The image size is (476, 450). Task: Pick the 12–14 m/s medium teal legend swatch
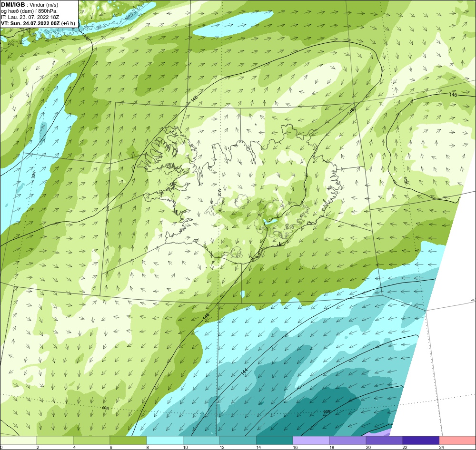(238, 440)
